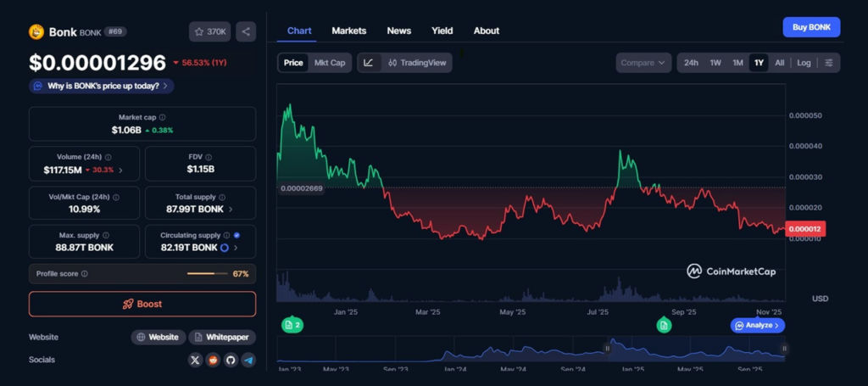Image resolution: width=868 pixels, height=386 pixels.
Task: Click the Circulating supply info icon
Action: pos(227,235)
